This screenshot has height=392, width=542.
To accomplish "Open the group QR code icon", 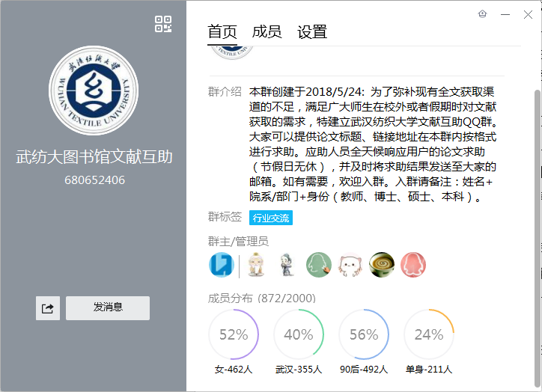I will click(x=163, y=24).
